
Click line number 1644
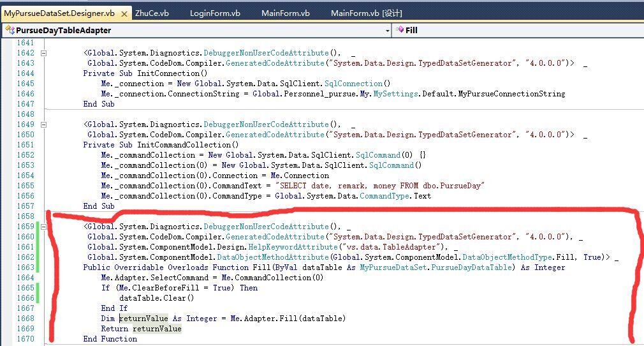26,73
